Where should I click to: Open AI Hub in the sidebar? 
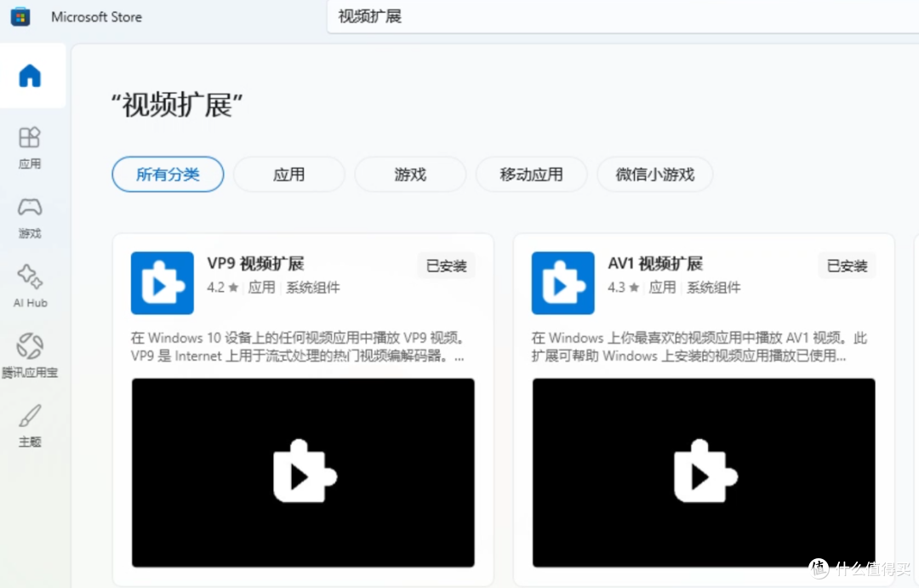coord(30,287)
